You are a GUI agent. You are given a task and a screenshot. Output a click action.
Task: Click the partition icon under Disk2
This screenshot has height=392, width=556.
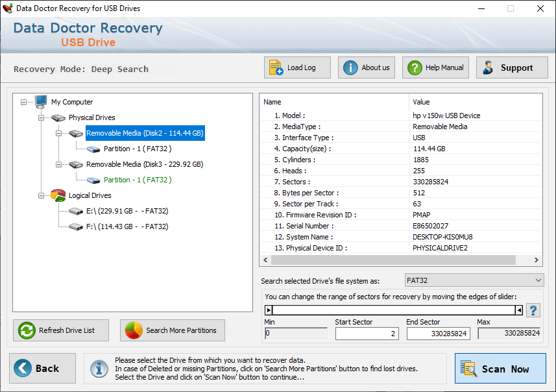93,149
